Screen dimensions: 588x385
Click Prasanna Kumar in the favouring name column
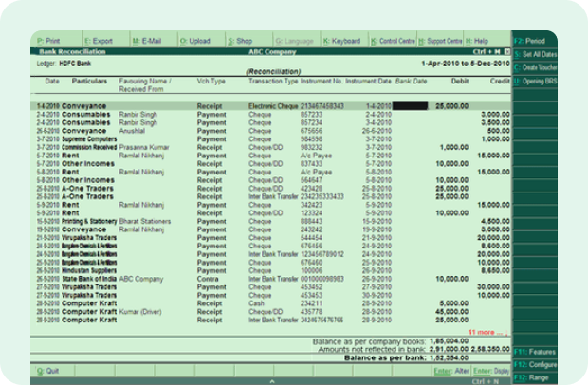(x=144, y=147)
